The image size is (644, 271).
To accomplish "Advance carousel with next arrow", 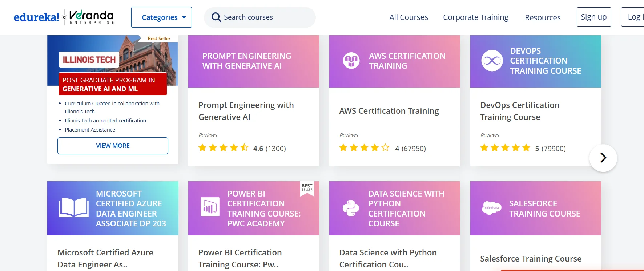I will click(x=603, y=158).
